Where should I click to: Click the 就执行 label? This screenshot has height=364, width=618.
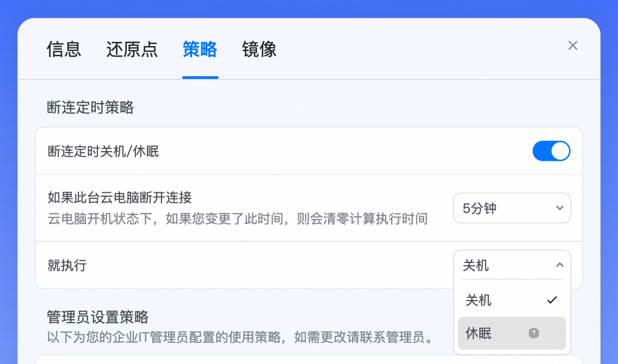tap(67, 266)
